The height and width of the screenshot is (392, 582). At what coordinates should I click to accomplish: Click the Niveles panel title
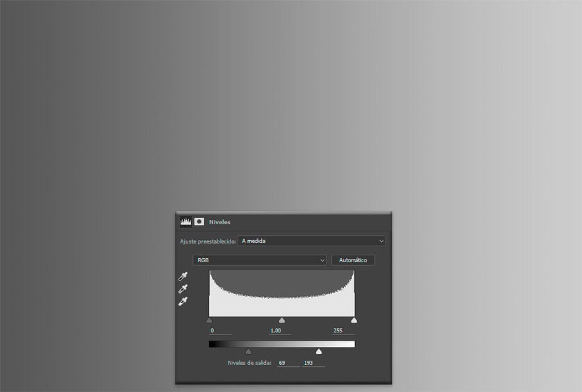(x=219, y=222)
